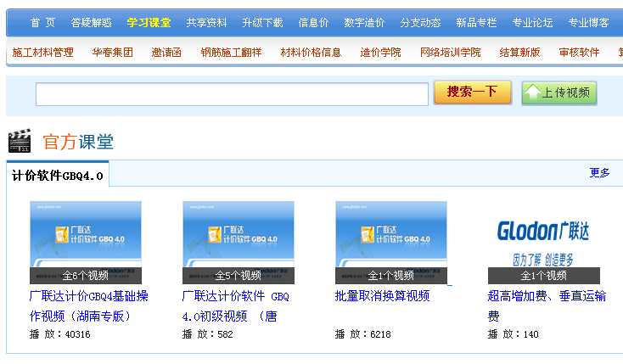Open 广联达计价软件 GBQ 4.0初级视频 title link

tap(236, 306)
